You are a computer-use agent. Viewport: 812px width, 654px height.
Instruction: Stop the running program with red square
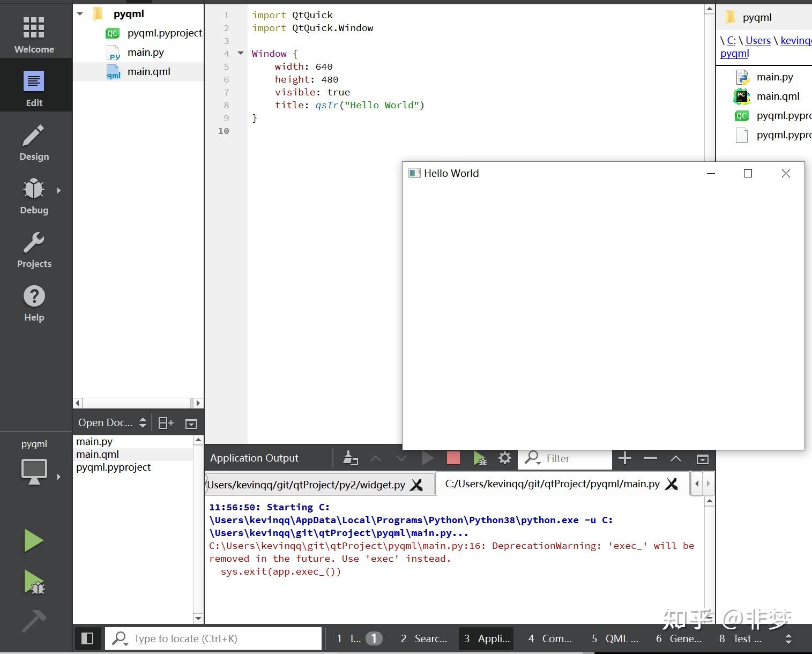coord(453,458)
